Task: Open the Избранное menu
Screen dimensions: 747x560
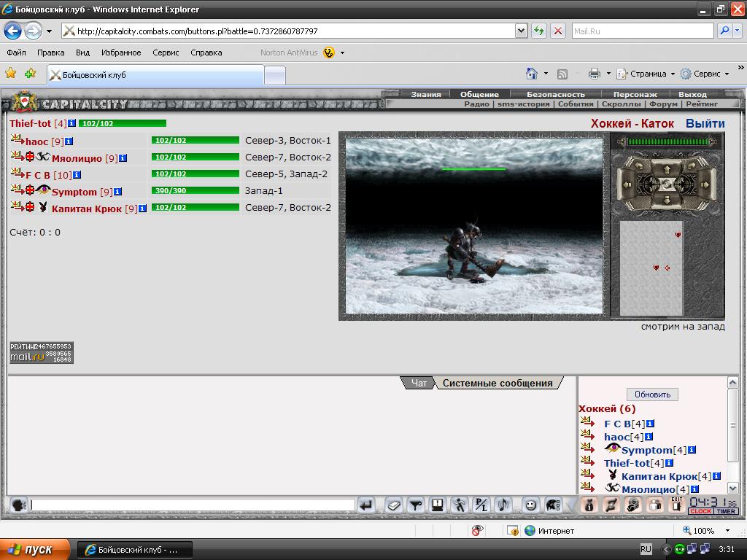Action: coord(121,52)
